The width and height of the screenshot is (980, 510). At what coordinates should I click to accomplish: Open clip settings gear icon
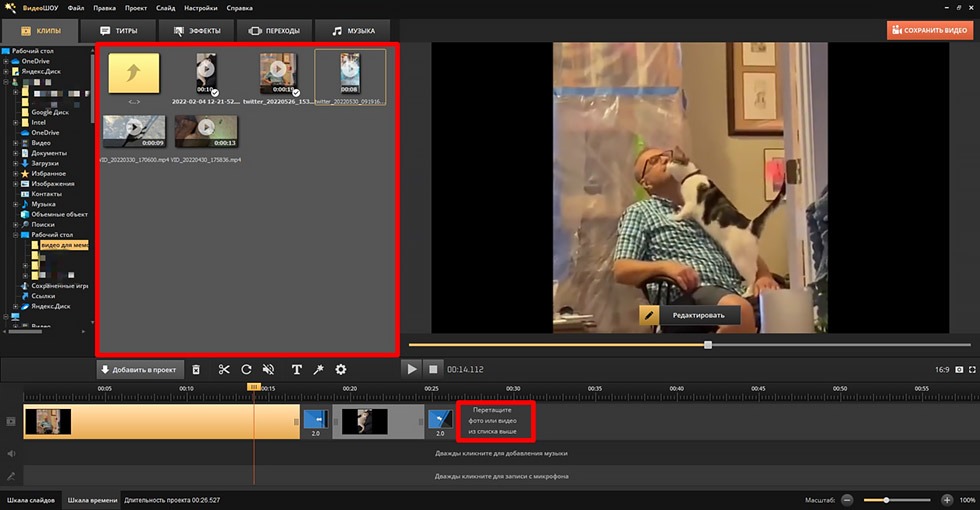pos(341,369)
